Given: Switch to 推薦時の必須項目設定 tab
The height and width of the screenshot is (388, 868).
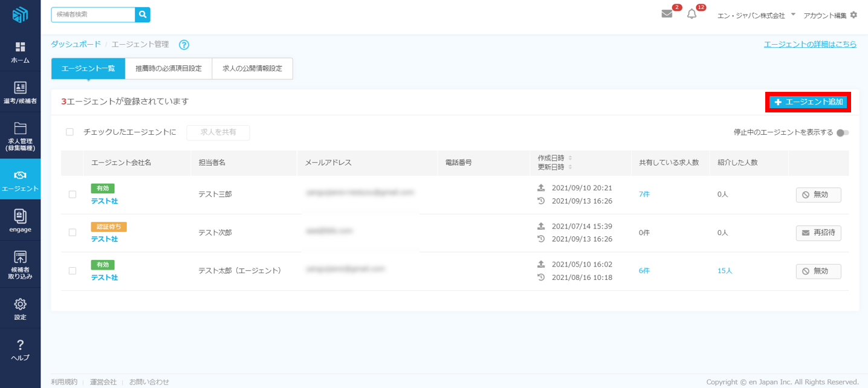Looking at the screenshot, I should [x=169, y=69].
